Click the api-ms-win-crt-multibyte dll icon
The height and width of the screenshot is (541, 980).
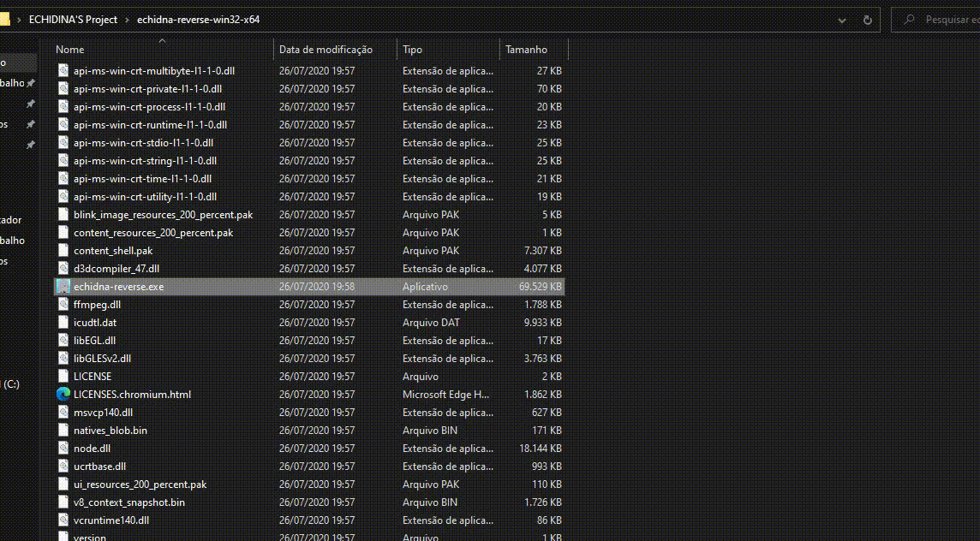coord(63,70)
